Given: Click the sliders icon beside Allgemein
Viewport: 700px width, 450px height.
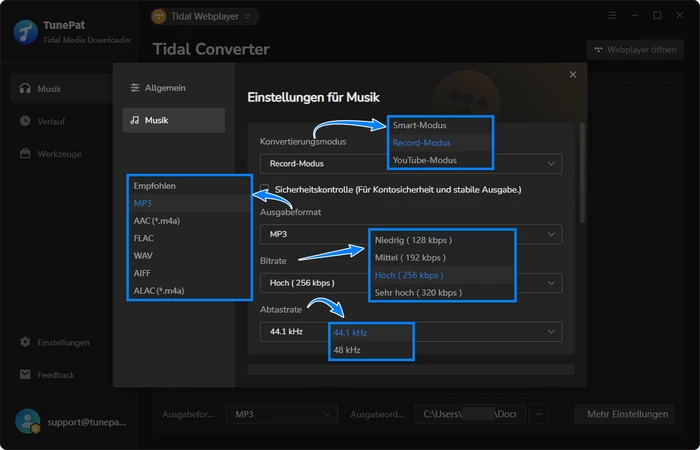Looking at the screenshot, I should click(135, 88).
